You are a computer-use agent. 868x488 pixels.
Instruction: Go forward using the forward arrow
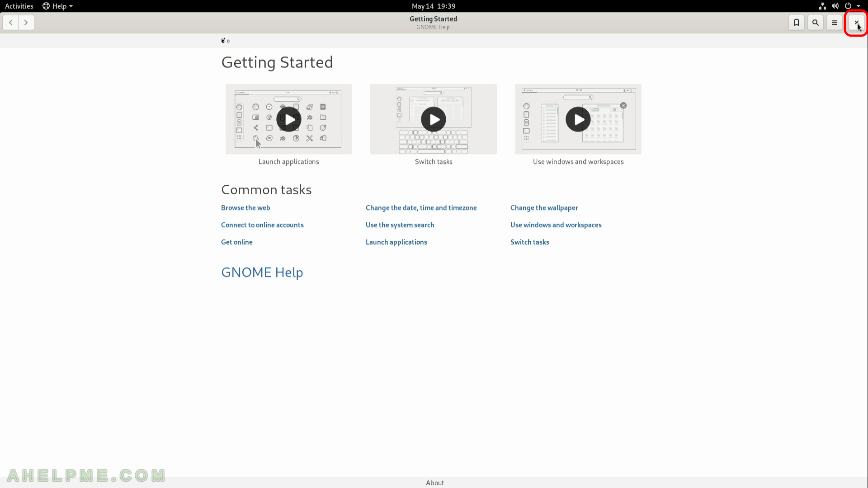(26, 23)
